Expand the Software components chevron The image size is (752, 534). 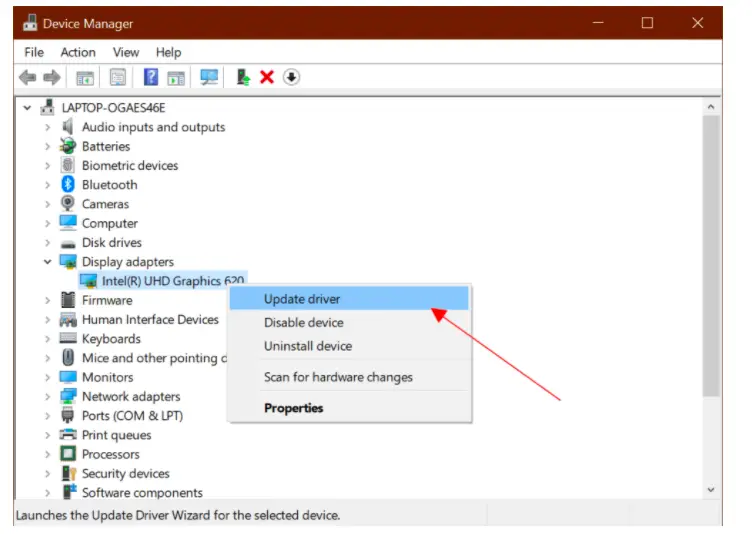pos(47,493)
